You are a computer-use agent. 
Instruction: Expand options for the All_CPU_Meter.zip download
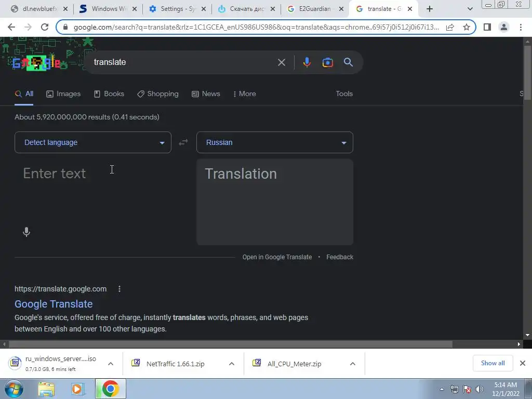point(353,364)
